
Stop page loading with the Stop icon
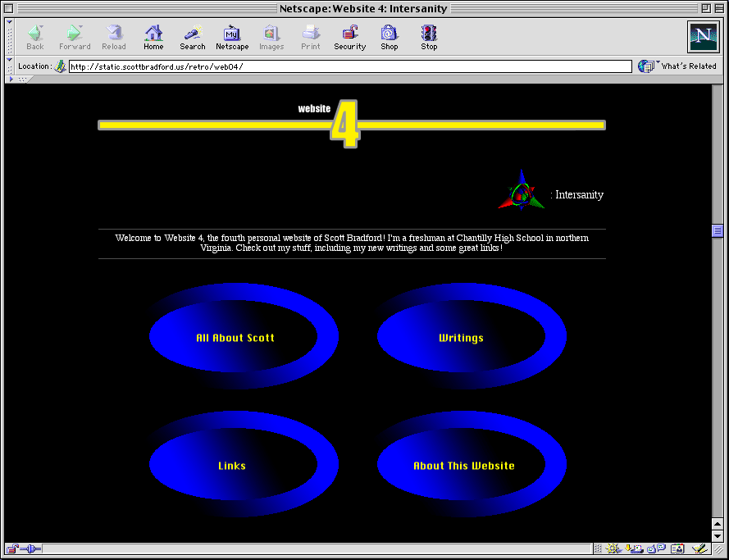click(429, 37)
